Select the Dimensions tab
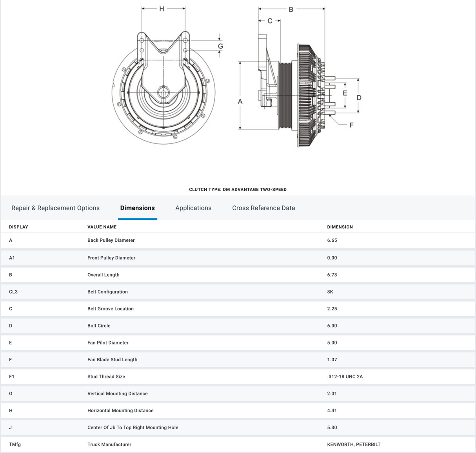Screen dimensions: 476x453 [x=137, y=208]
